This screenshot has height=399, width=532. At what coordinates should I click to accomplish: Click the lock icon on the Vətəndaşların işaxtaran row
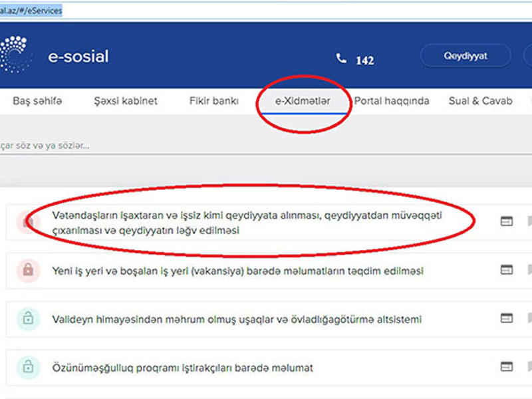(29, 222)
